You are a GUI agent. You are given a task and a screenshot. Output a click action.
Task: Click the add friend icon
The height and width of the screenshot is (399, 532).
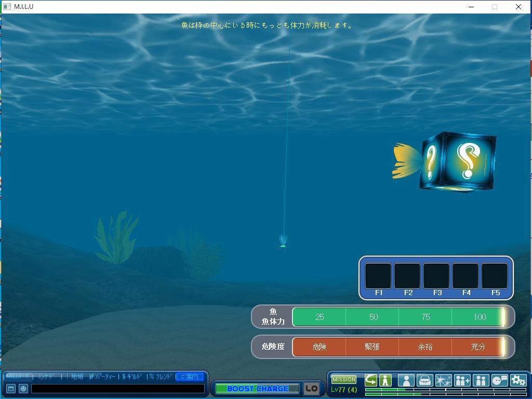462,380
